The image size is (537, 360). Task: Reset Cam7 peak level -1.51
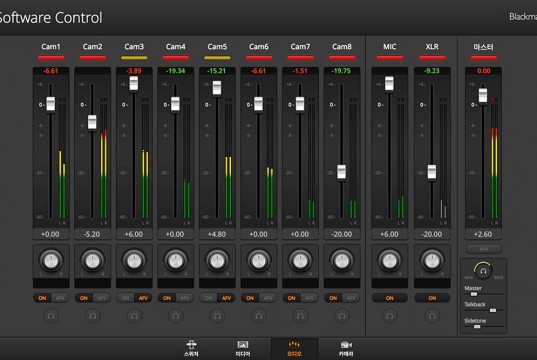click(300, 71)
